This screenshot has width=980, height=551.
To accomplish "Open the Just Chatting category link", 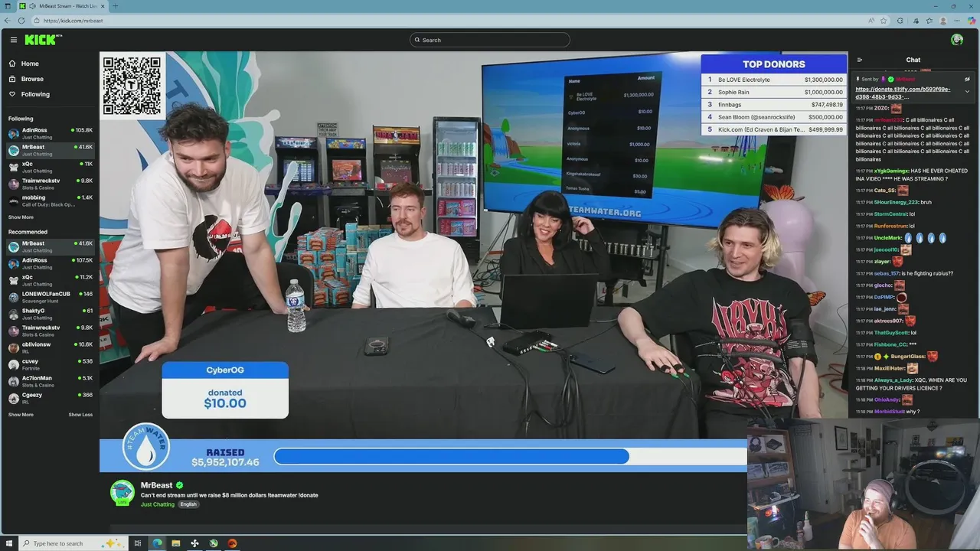I will pos(158,504).
